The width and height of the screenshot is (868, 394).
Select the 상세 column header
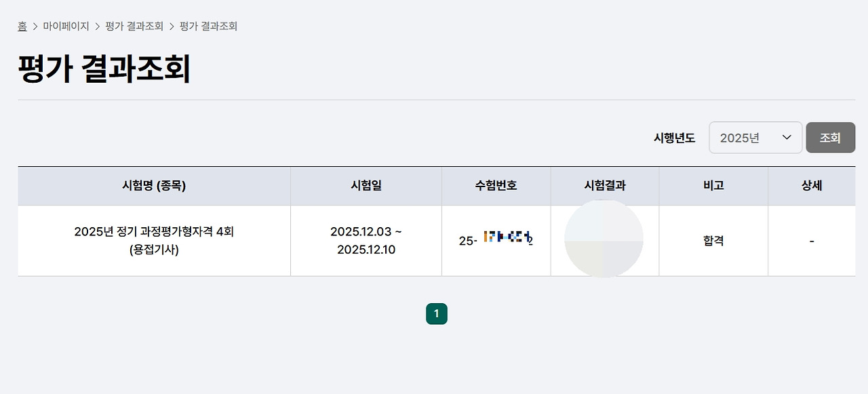coord(812,186)
